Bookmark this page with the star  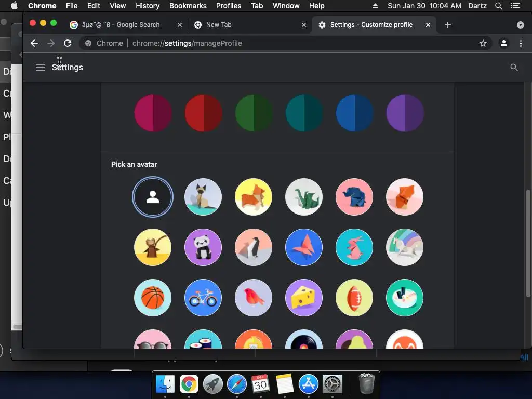click(x=483, y=43)
